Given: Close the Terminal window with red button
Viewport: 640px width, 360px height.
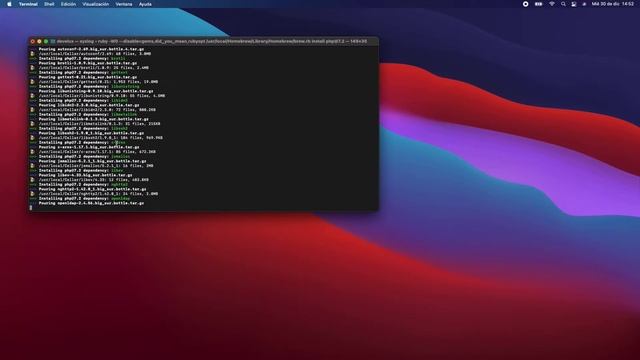Looking at the screenshot, I should 33,41.
